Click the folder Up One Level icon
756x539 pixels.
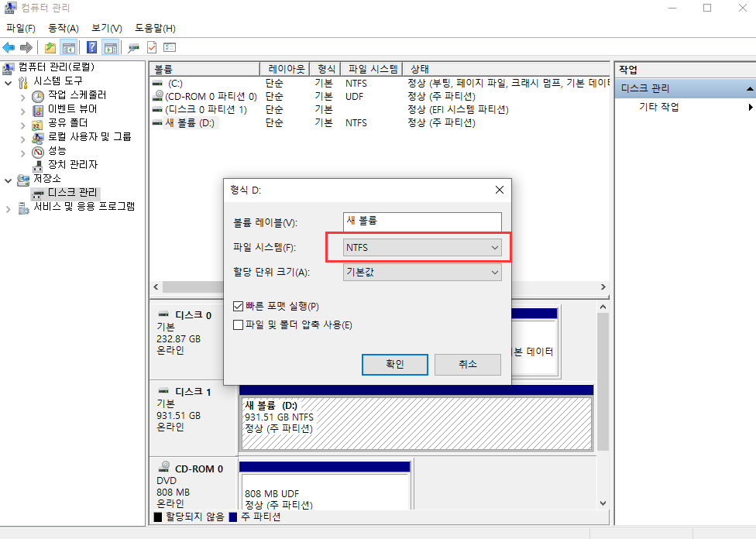click(x=50, y=47)
